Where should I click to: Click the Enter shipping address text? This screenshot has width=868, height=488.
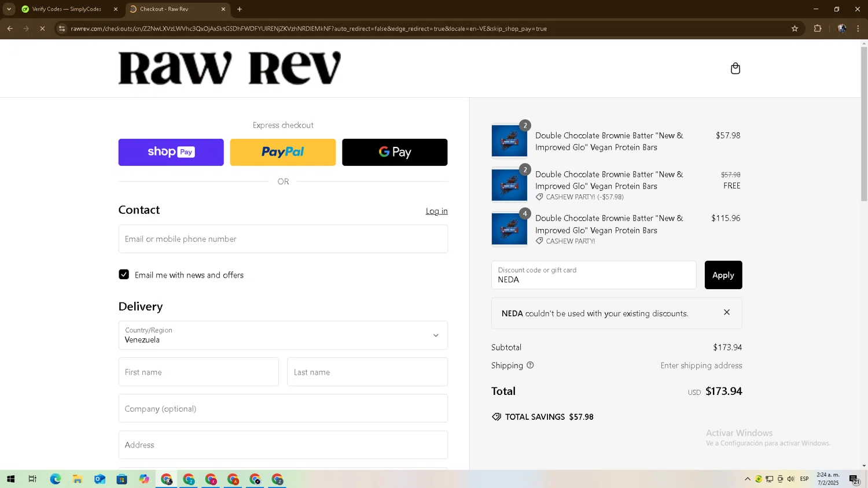pyautogui.click(x=701, y=365)
